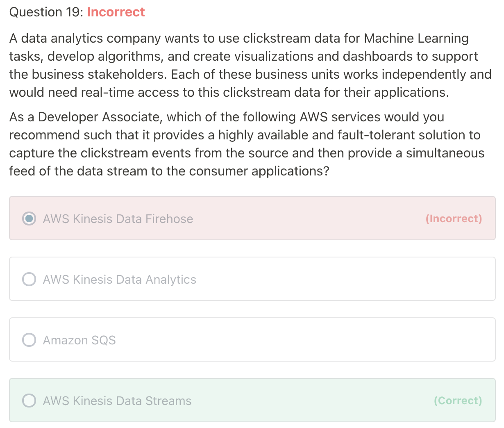
Task: Click the red Incorrect status beside Question 19
Action: (x=116, y=12)
